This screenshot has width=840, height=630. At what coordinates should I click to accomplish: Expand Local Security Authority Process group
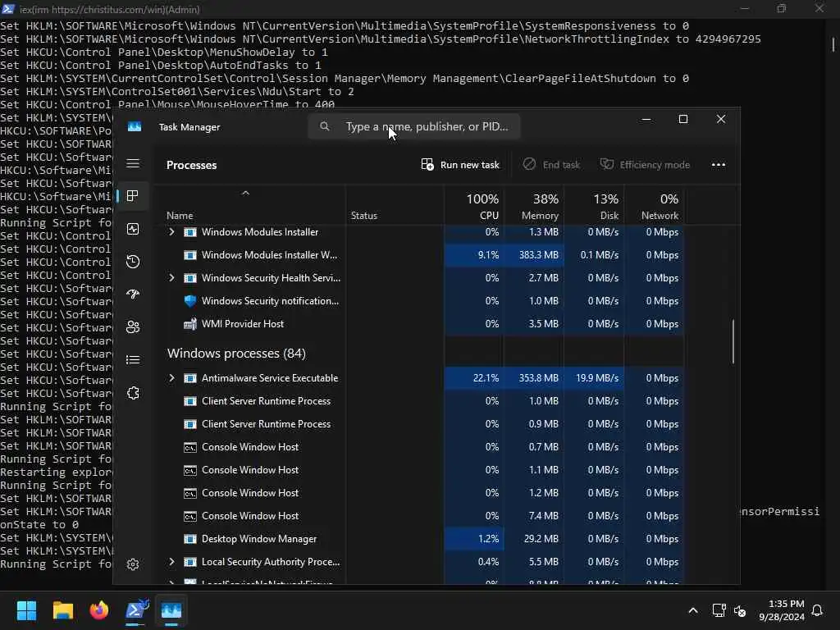171,562
